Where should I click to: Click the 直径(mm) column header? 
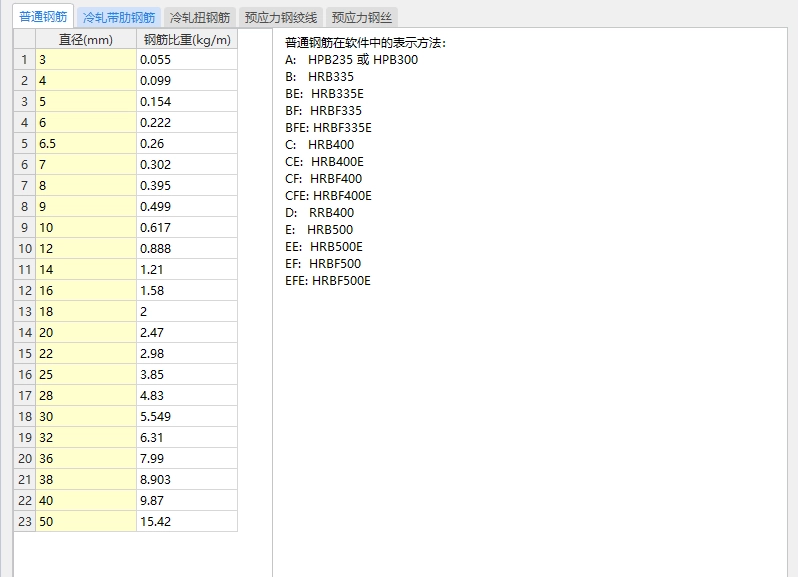[86, 39]
